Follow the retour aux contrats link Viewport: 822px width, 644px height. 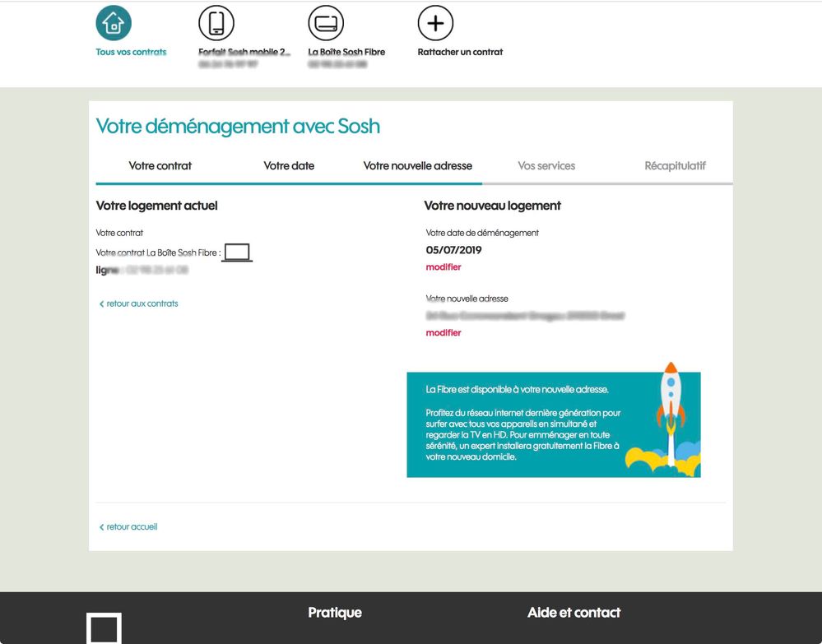(139, 303)
